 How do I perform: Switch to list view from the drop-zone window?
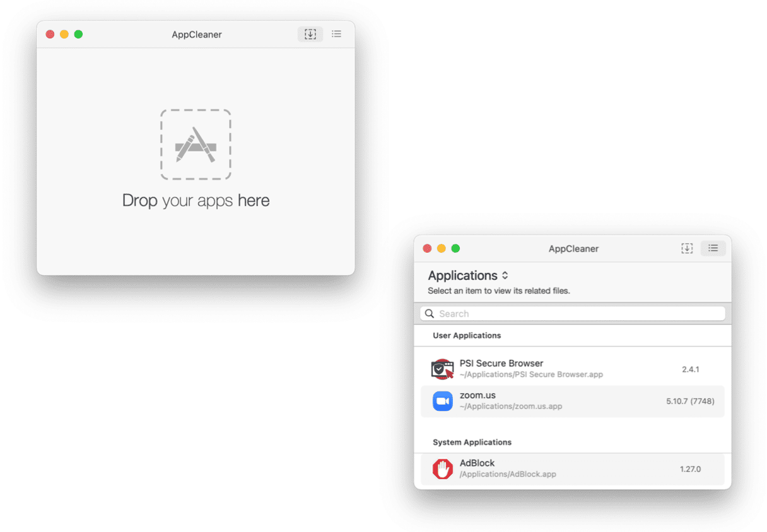pyautogui.click(x=337, y=34)
